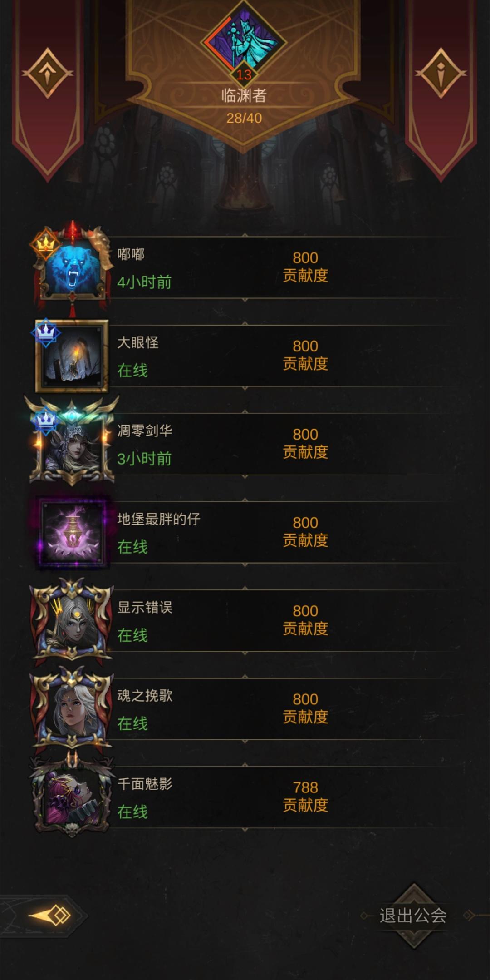Open the right banner info icon
Screen dimensions: 490x980
coord(441,74)
